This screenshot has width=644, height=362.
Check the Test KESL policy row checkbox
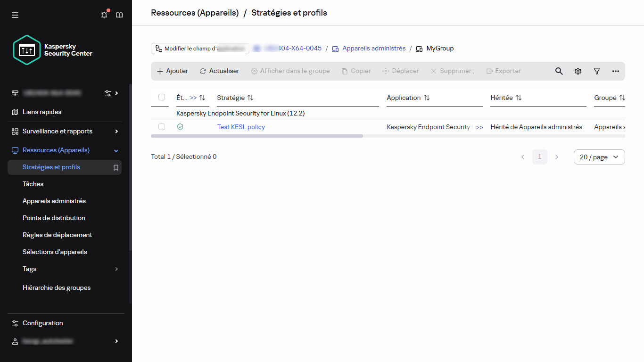click(x=162, y=127)
